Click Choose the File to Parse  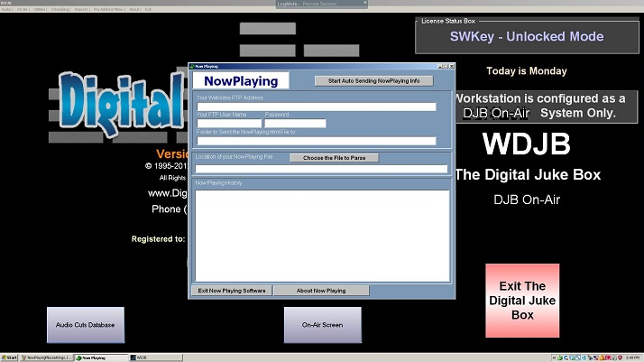pos(334,158)
